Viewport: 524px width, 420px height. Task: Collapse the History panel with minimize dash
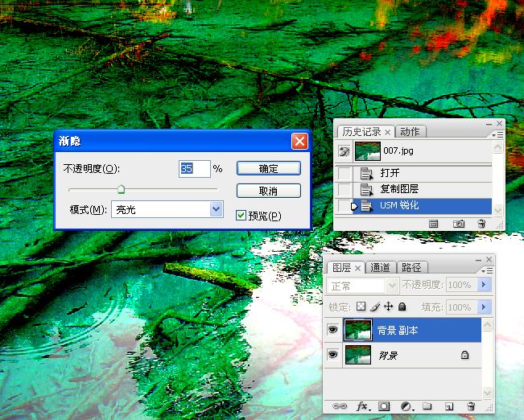click(x=489, y=124)
